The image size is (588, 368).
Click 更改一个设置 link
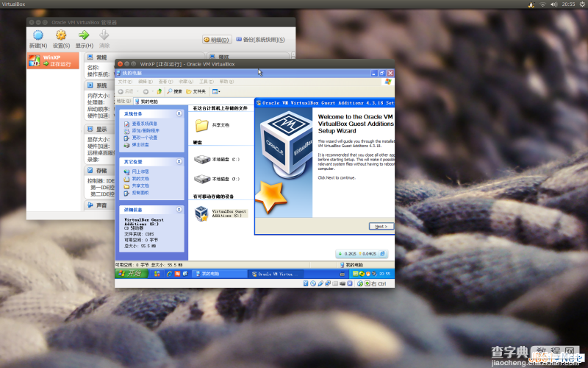coord(144,138)
